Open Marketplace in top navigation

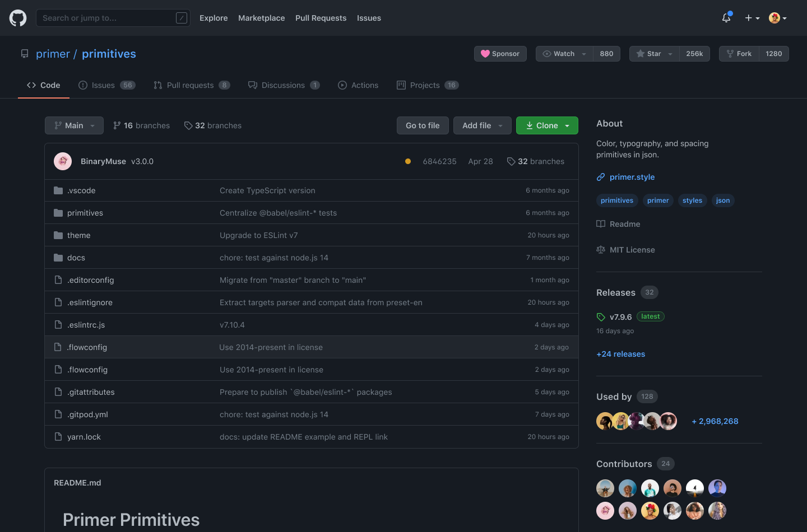click(262, 18)
